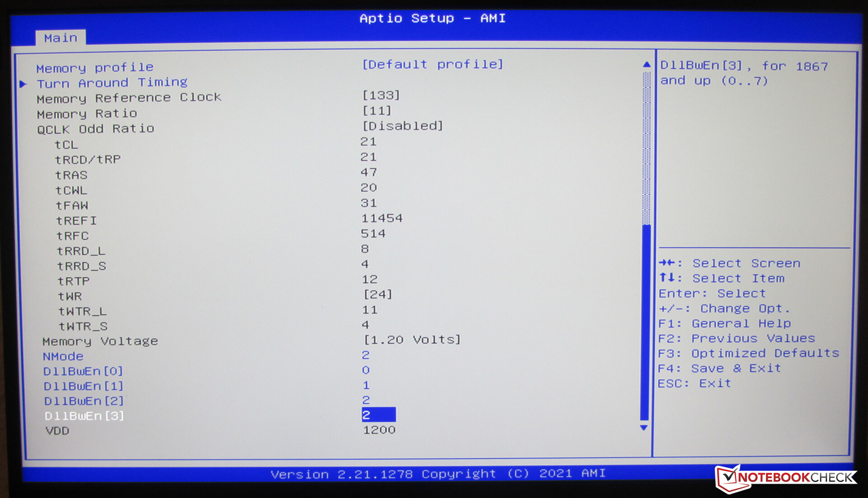Change the Memory Ratio value
Viewport: 868px width, 498px height.
377,111
